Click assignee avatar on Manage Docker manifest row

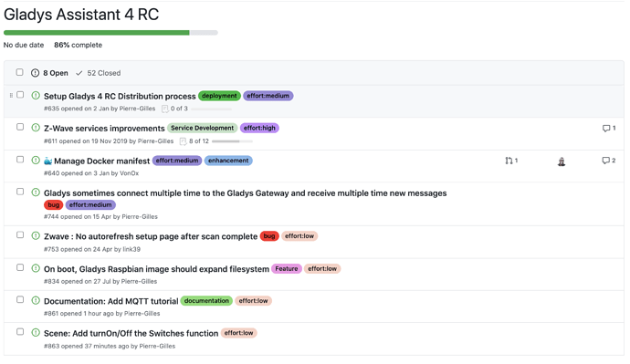562,161
